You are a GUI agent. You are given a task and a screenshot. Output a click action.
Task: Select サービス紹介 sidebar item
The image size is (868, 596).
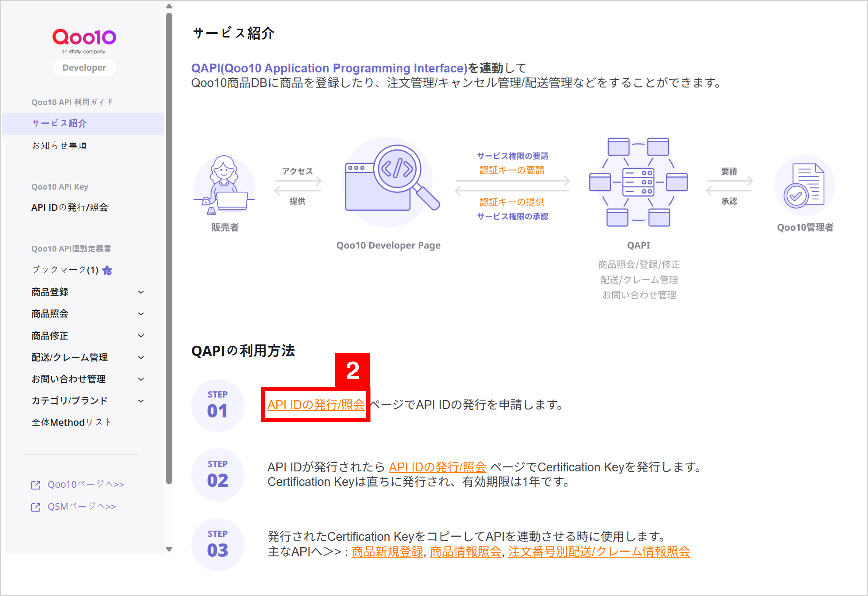pos(59,124)
